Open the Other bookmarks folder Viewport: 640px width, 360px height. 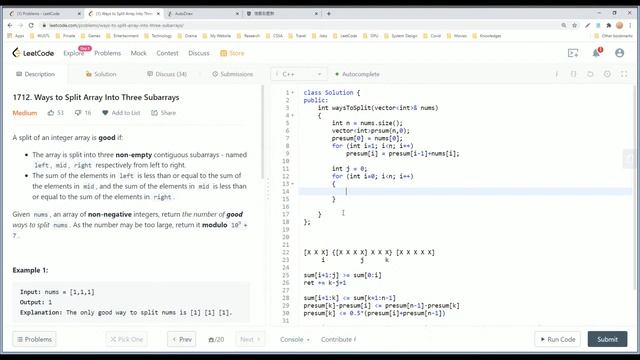[x=613, y=36]
